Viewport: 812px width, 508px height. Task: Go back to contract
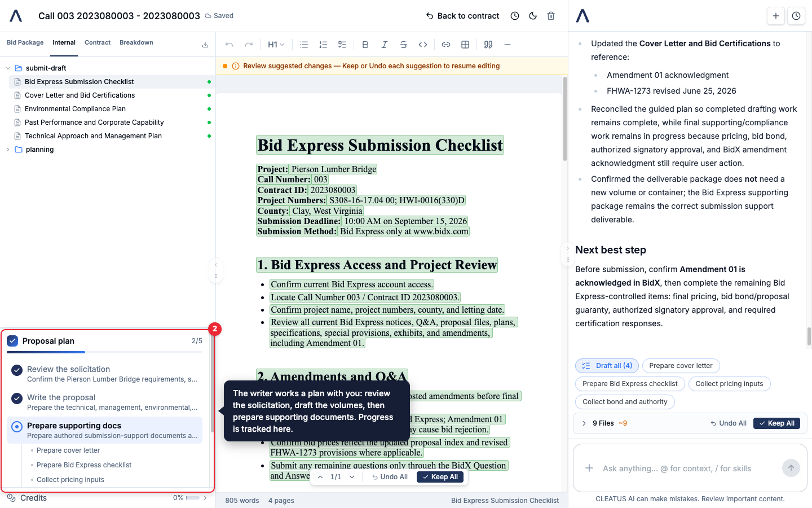pyautogui.click(x=462, y=16)
